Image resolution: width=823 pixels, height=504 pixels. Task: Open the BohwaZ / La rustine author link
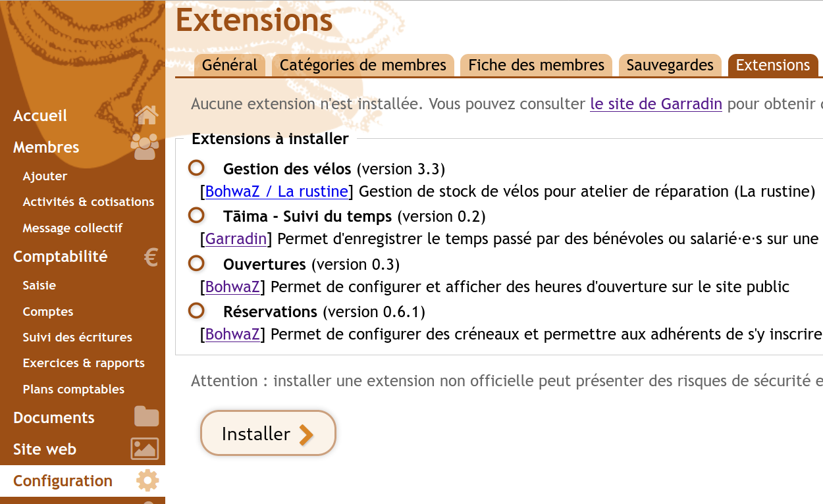pyautogui.click(x=277, y=191)
